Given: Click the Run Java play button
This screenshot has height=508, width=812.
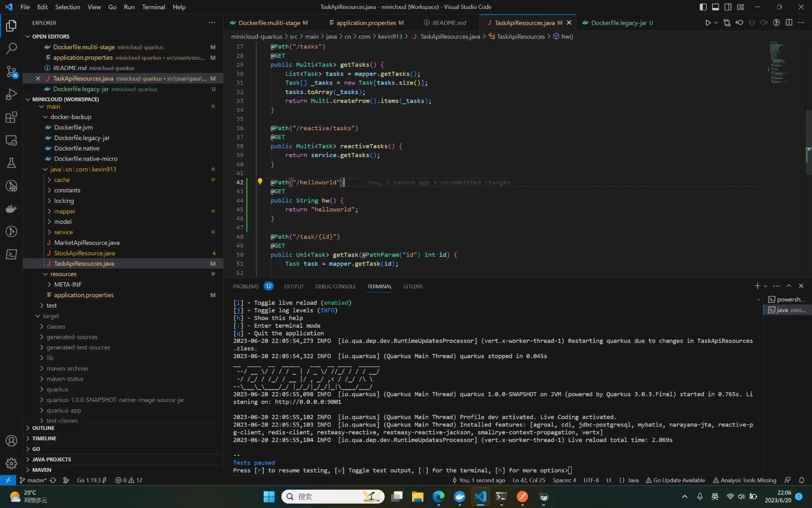Looking at the screenshot, I should tap(708, 23).
